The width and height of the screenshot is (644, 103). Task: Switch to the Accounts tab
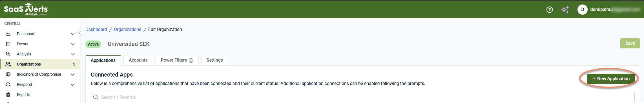click(138, 60)
